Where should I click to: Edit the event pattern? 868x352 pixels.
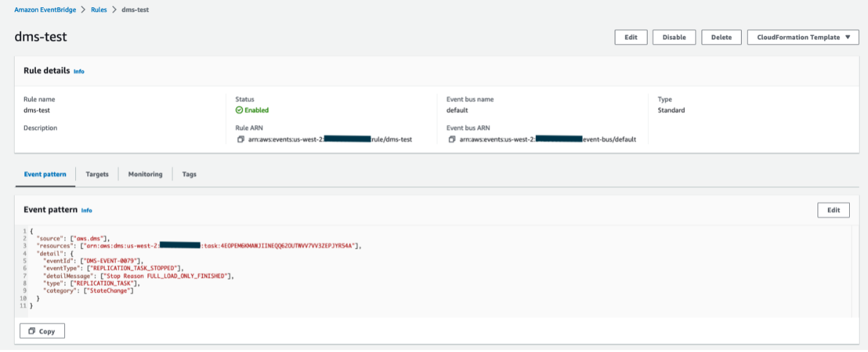[x=833, y=210]
